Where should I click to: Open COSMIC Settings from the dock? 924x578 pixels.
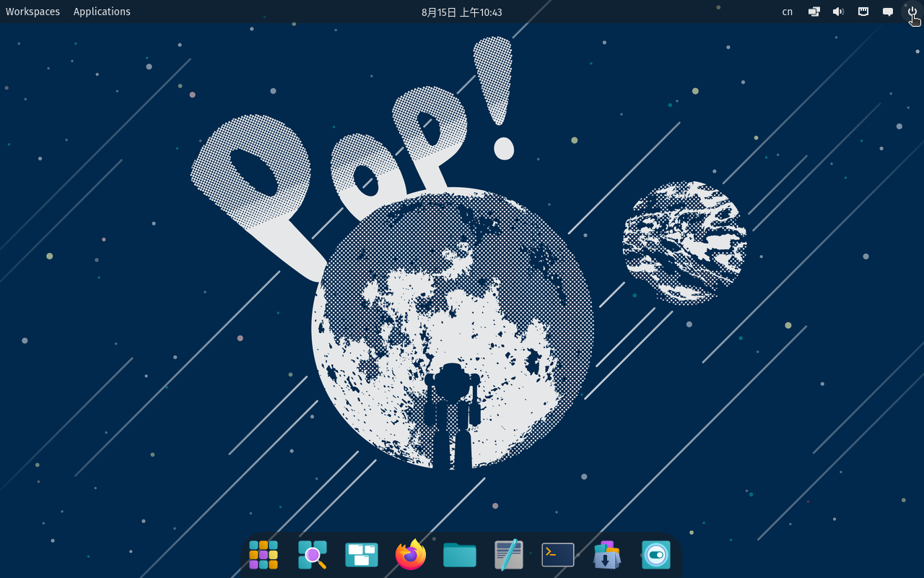pyautogui.click(x=655, y=554)
